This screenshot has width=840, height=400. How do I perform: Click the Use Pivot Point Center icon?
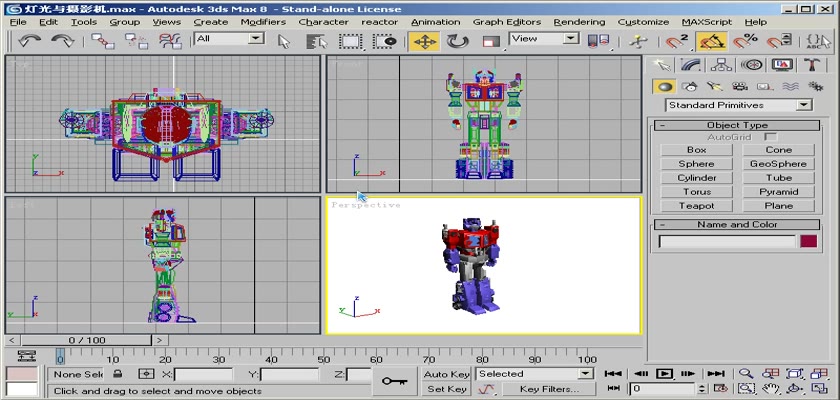click(598, 41)
